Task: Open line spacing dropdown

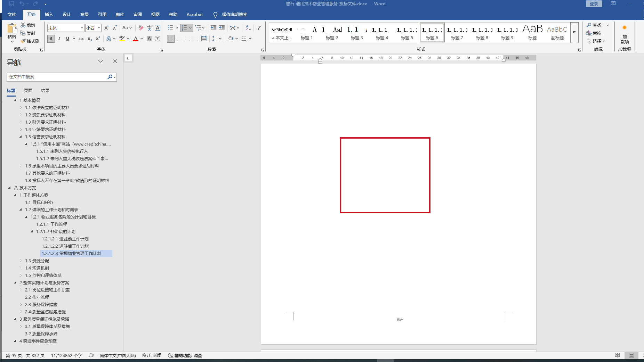Action: [217, 39]
